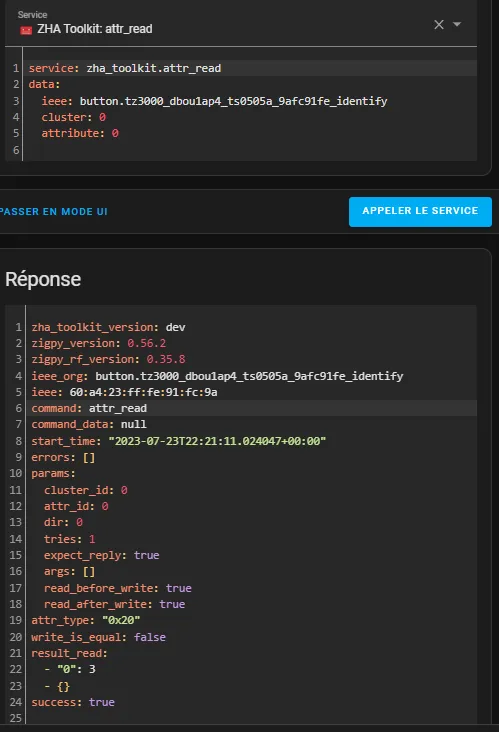This screenshot has width=499, height=732.
Task: Click the APPELER LE SERVICE button
Action: coord(420,211)
